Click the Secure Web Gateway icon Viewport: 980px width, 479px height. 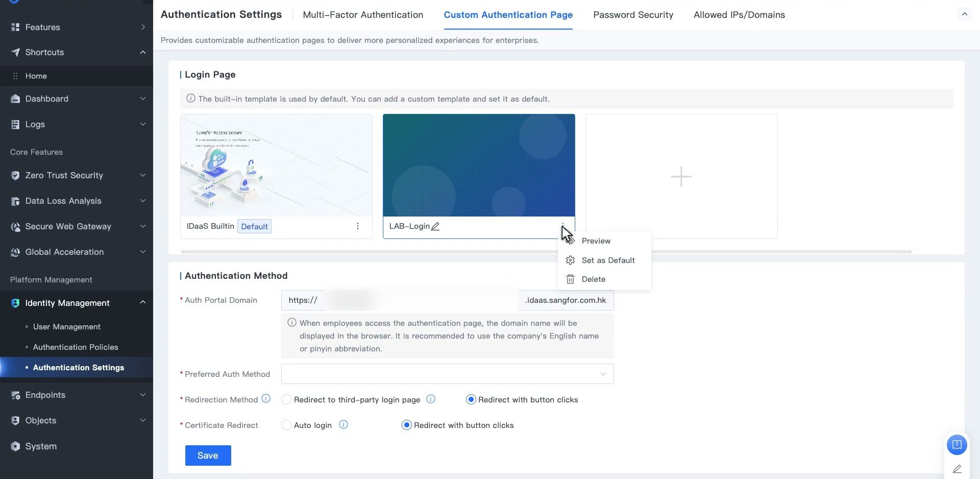[x=15, y=226]
